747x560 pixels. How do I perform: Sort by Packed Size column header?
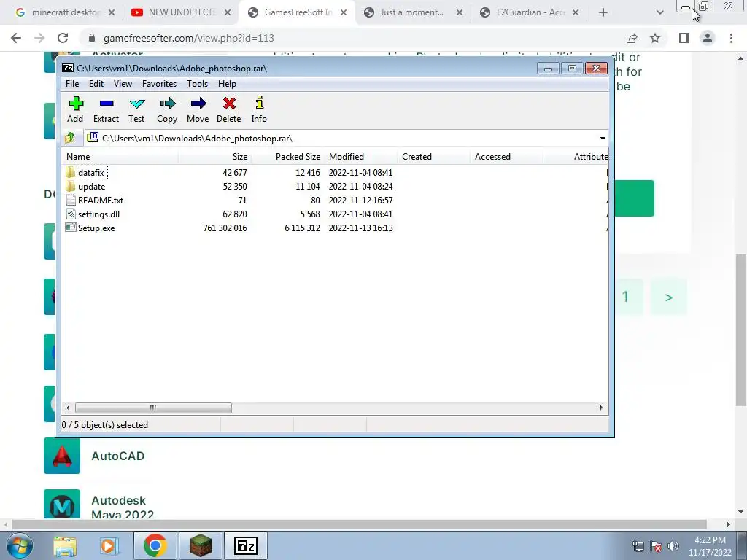(x=287, y=157)
